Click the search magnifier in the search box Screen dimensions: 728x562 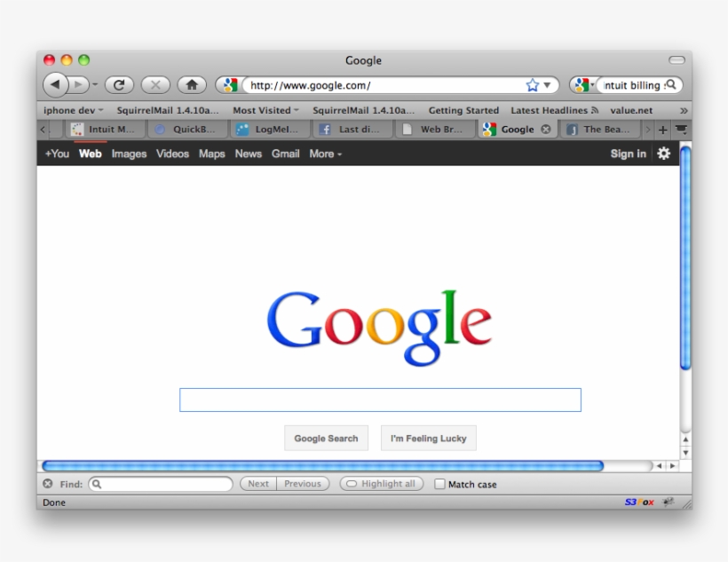(x=670, y=85)
